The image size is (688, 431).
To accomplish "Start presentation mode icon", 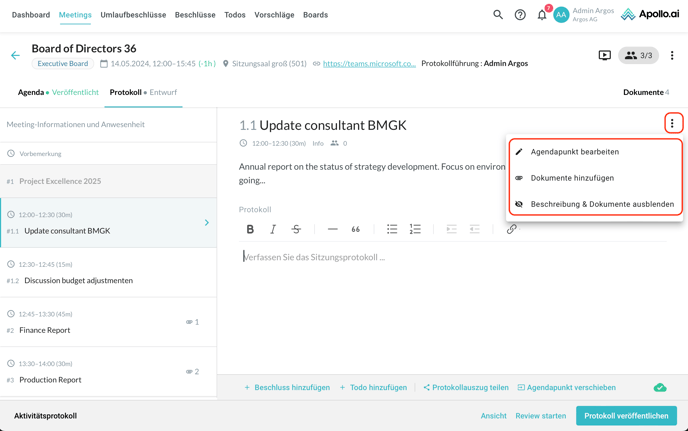I will click(x=605, y=56).
